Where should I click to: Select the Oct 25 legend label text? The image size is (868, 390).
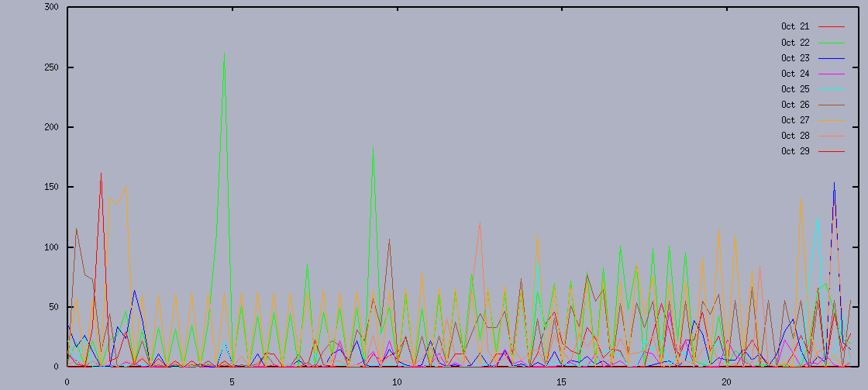[795, 89]
